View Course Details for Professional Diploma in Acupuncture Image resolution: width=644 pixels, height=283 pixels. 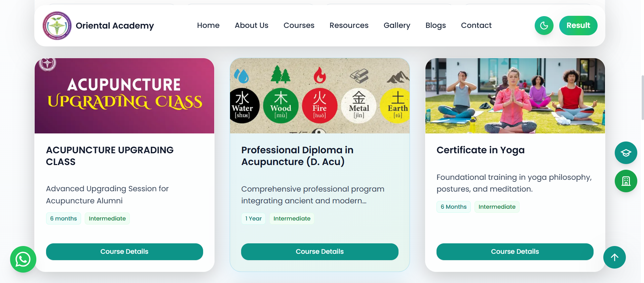(319, 251)
